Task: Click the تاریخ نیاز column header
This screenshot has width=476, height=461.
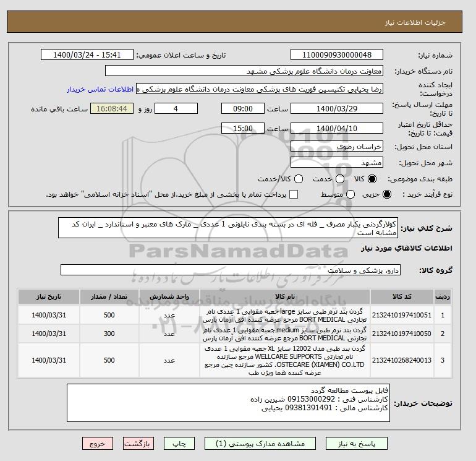Action: [49, 296]
